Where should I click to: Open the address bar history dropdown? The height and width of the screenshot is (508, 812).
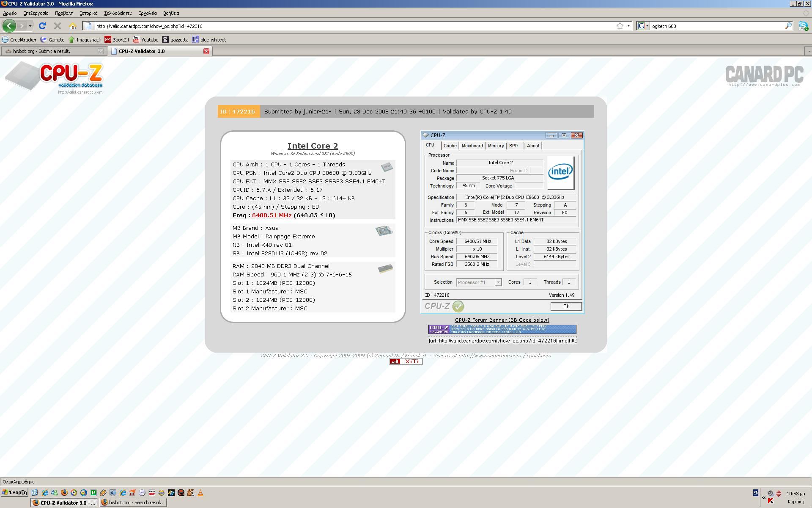point(628,26)
